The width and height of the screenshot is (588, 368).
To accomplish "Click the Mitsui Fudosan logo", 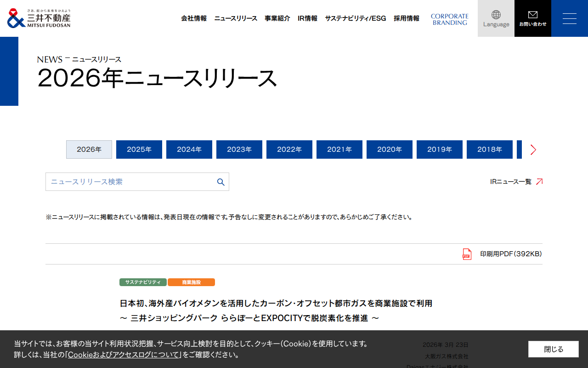I will (39, 18).
